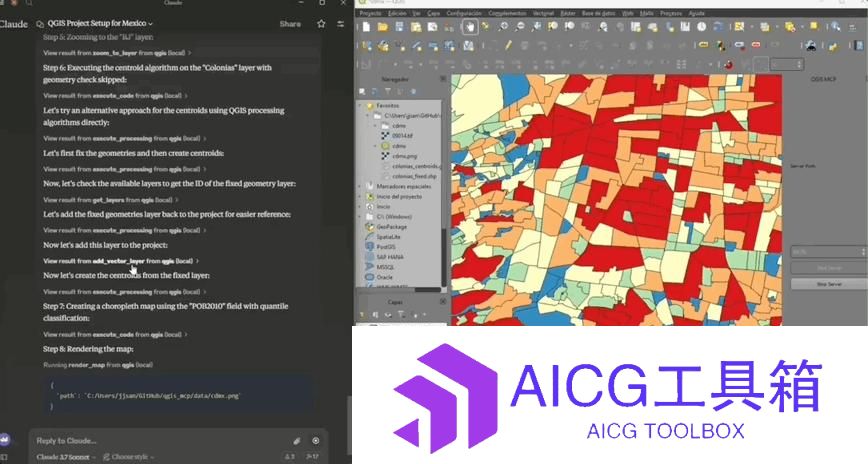Screen dimensions: 868x464
Task: Click the filter icon in Navegador panel
Action: point(388,91)
